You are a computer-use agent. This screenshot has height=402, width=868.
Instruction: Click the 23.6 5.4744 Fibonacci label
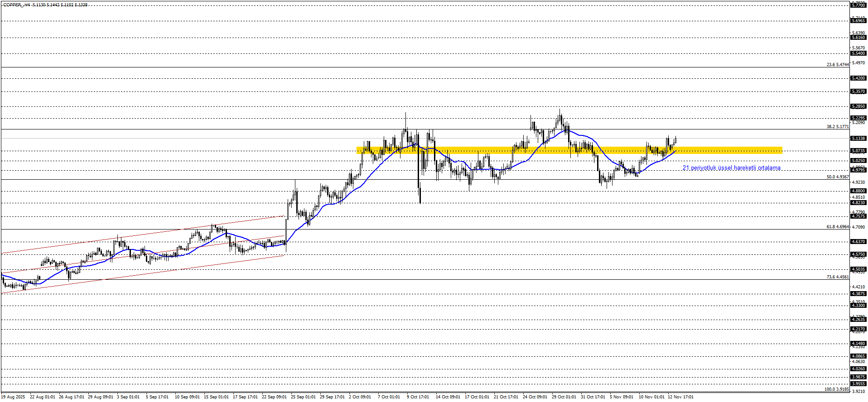pyautogui.click(x=837, y=65)
